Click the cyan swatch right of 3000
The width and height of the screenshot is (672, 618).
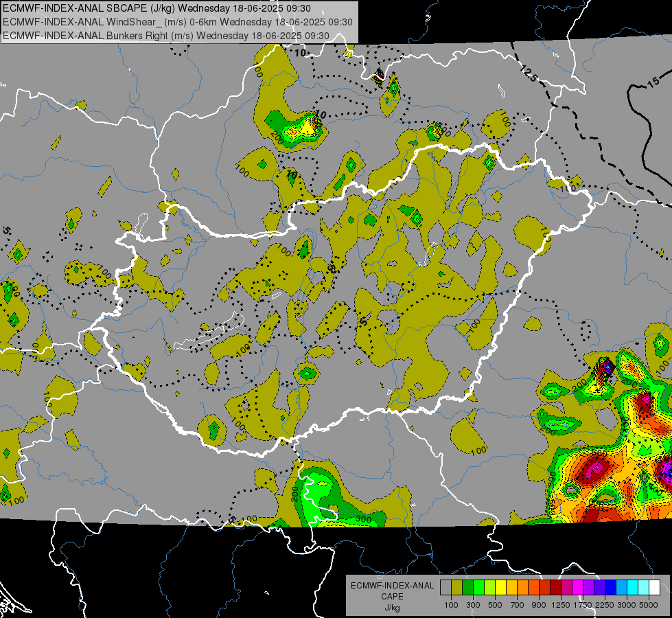click(633, 588)
